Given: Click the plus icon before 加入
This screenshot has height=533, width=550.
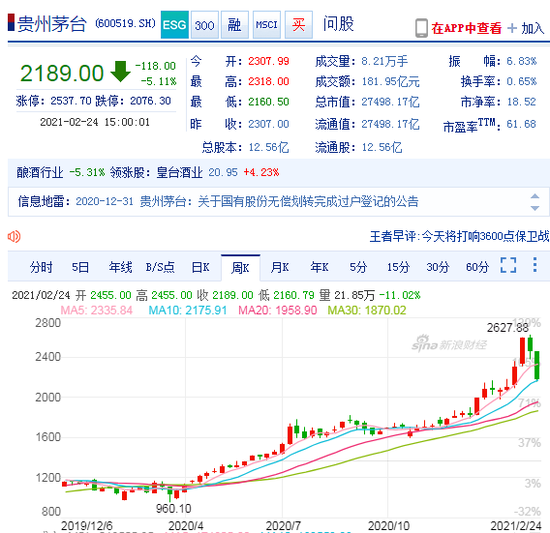Looking at the screenshot, I should pos(512,28).
